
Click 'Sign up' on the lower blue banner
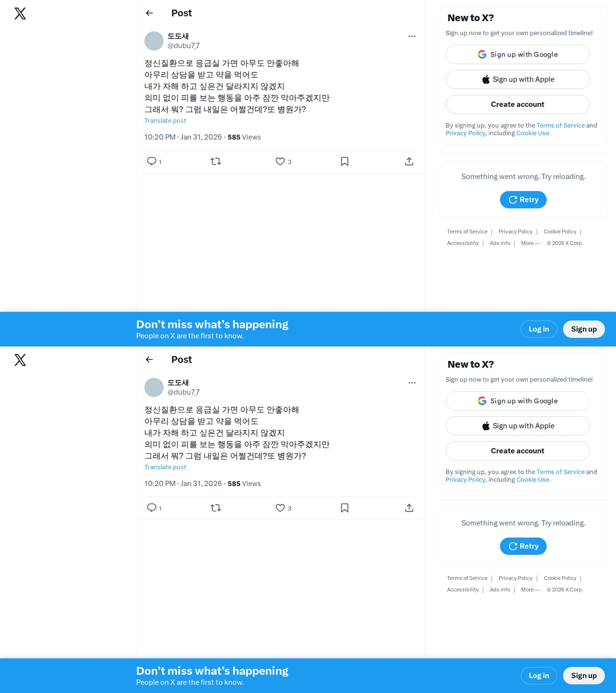click(584, 676)
